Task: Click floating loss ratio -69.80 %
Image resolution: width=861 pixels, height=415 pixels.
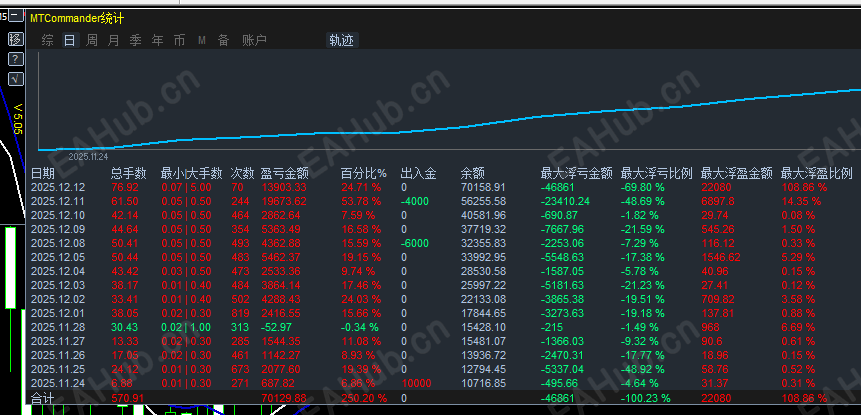Action: [642, 188]
